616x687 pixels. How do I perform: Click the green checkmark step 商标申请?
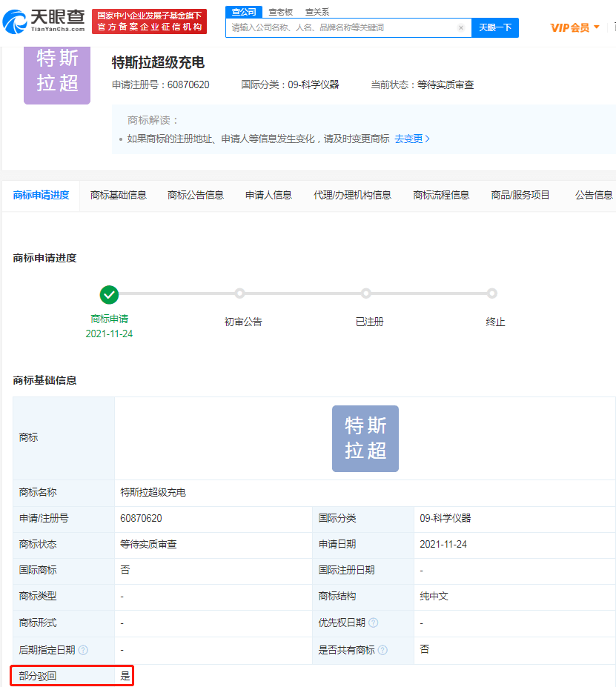click(109, 294)
